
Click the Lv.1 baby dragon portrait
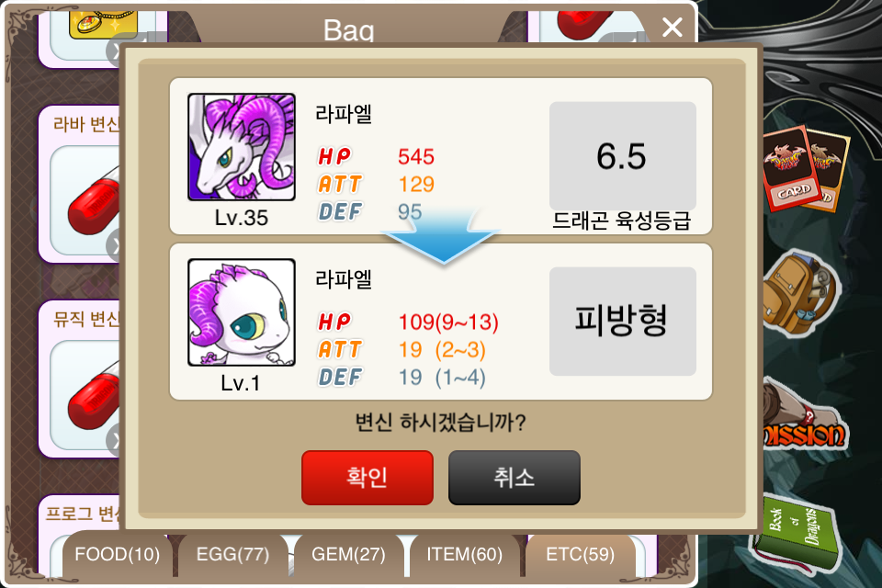point(242,312)
